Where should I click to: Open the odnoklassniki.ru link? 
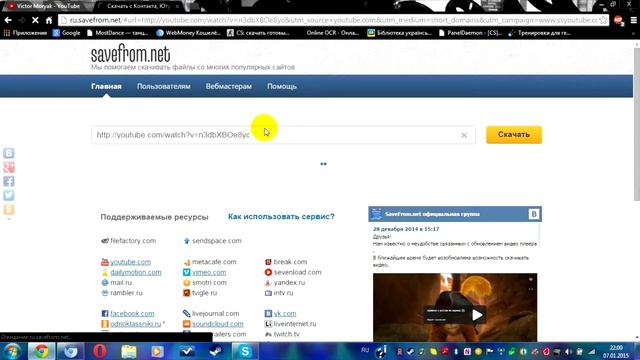[x=136, y=324]
